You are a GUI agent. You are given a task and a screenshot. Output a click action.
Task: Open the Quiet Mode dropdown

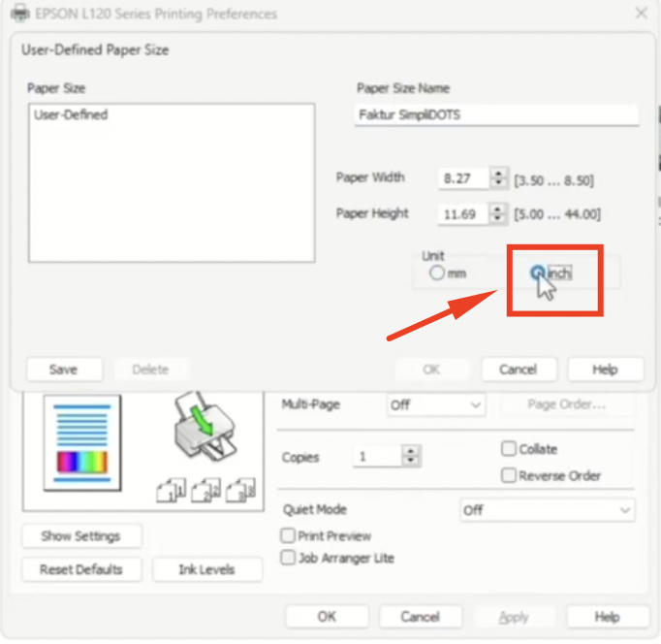click(547, 509)
